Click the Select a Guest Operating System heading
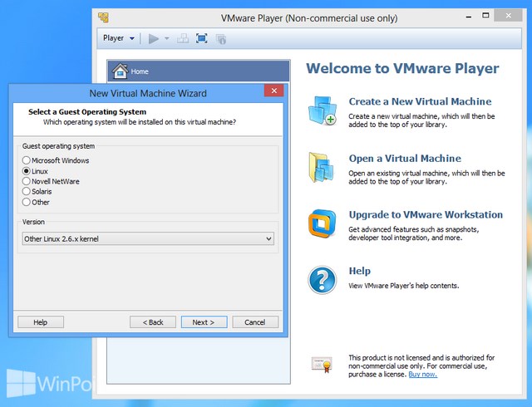 point(87,112)
